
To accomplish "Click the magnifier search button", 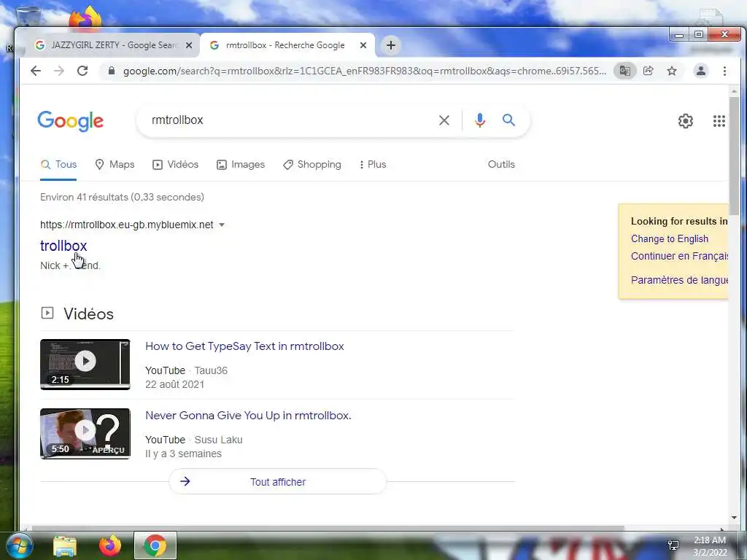I will pos(508,120).
